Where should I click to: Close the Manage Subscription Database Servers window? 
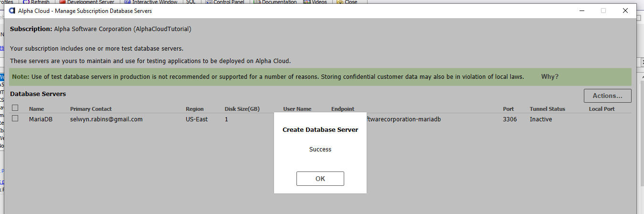[625, 11]
